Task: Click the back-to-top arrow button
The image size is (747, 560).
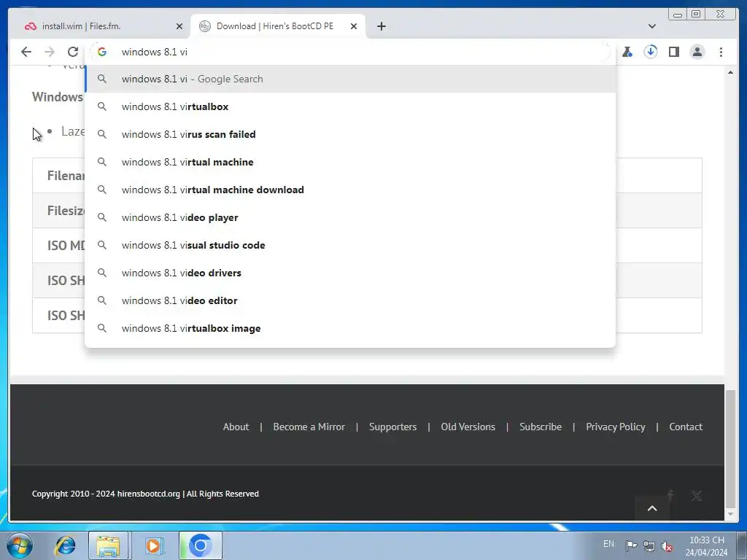Action: tap(652, 508)
